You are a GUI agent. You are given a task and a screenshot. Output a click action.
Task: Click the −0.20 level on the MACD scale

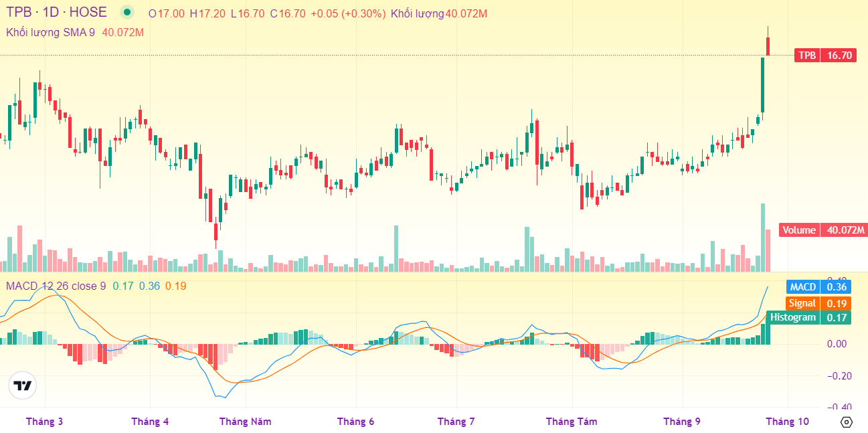(837, 375)
